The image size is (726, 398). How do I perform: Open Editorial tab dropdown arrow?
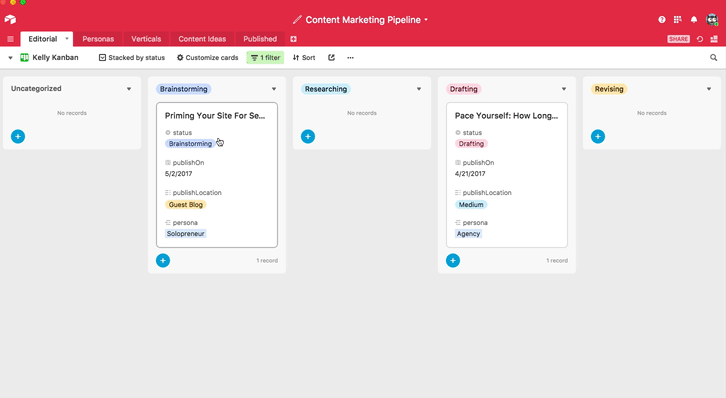pyautogui.click(x=67, y=38)
